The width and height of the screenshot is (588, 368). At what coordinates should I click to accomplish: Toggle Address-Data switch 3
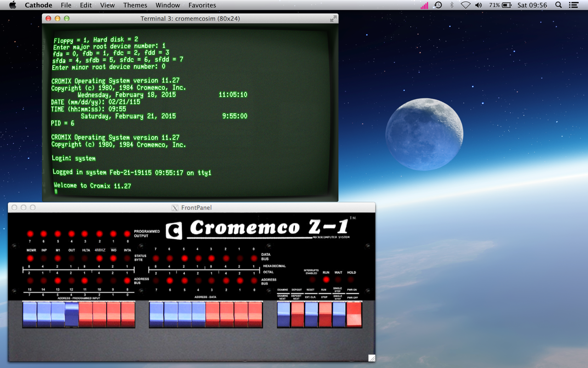(213, 315)
